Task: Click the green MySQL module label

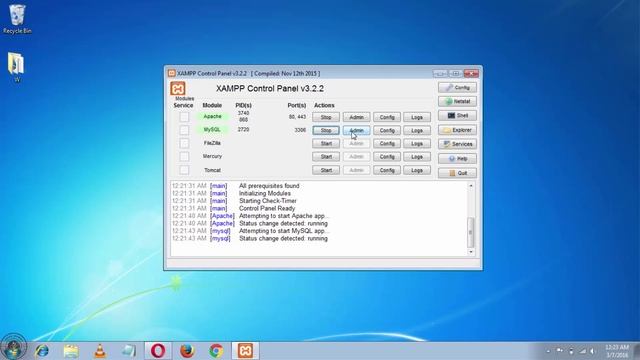Action: (x=212, y=129)
